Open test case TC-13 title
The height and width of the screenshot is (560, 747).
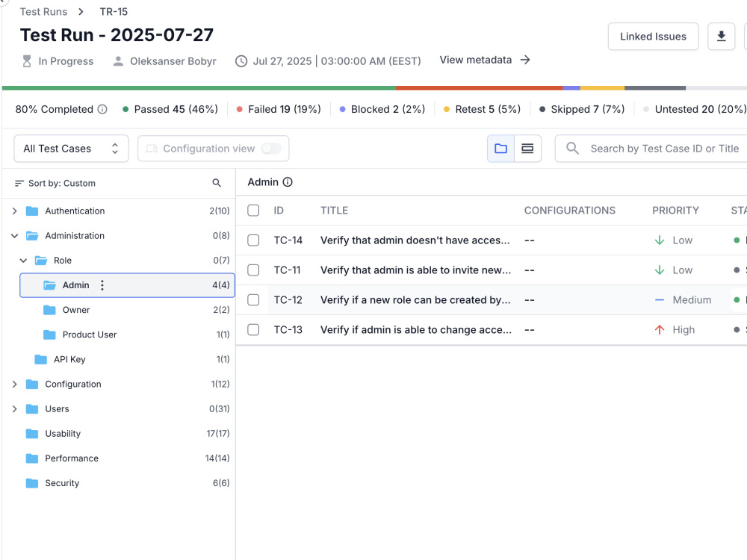coord(416,329)
